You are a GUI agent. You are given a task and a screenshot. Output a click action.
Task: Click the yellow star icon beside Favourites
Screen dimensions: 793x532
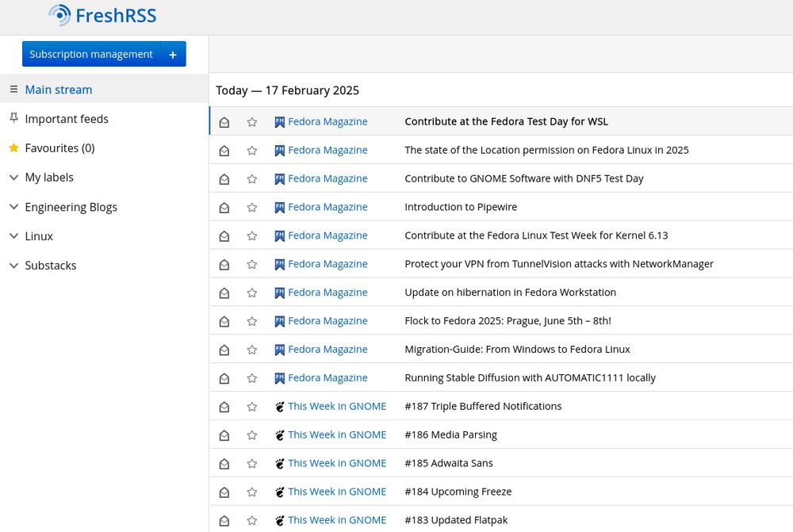coord(13,147)
